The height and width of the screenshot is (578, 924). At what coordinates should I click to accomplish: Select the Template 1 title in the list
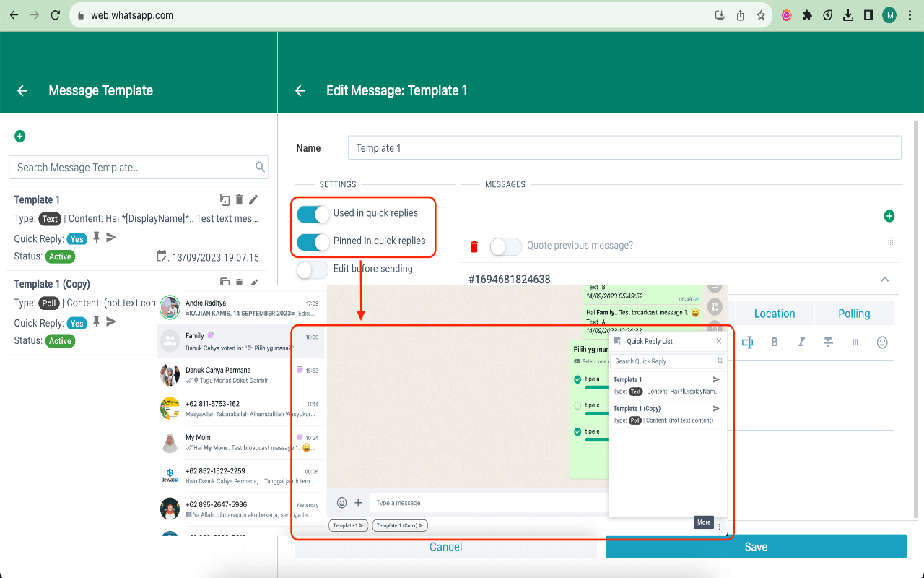click(37, 199)
